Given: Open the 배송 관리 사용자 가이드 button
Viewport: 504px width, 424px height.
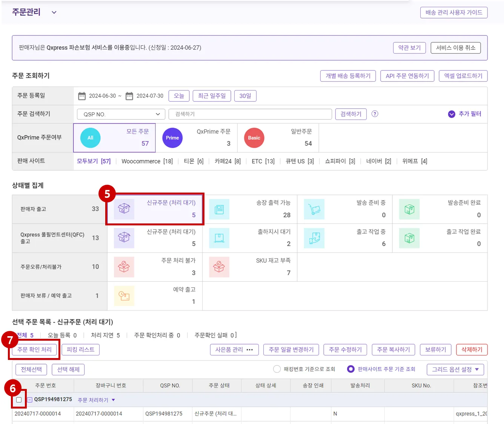Looking at the screenshot, I should click(x=454, y=12).
